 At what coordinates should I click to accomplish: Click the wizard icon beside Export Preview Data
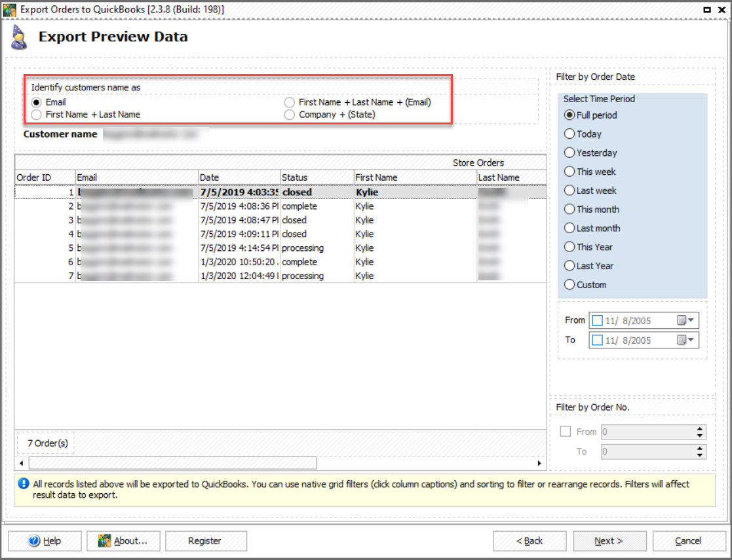pyautogui.click(x=18, y=37)
